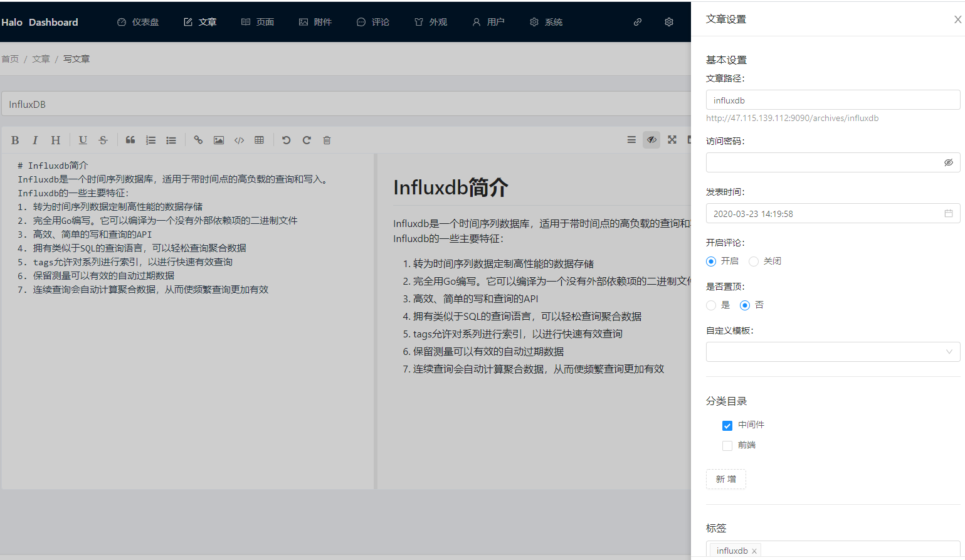Expand the 自定义模板 dropdown
Image resolution: width=965 pixels, height=560 pixels.
coord(833,352)
